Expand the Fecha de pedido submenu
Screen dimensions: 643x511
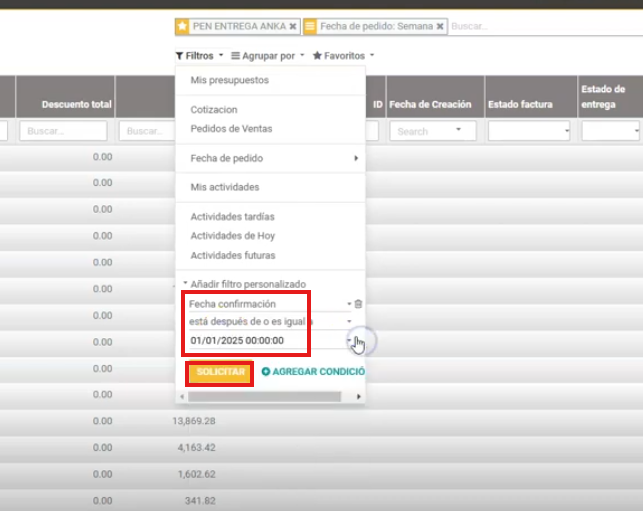[x=270, y=158]
